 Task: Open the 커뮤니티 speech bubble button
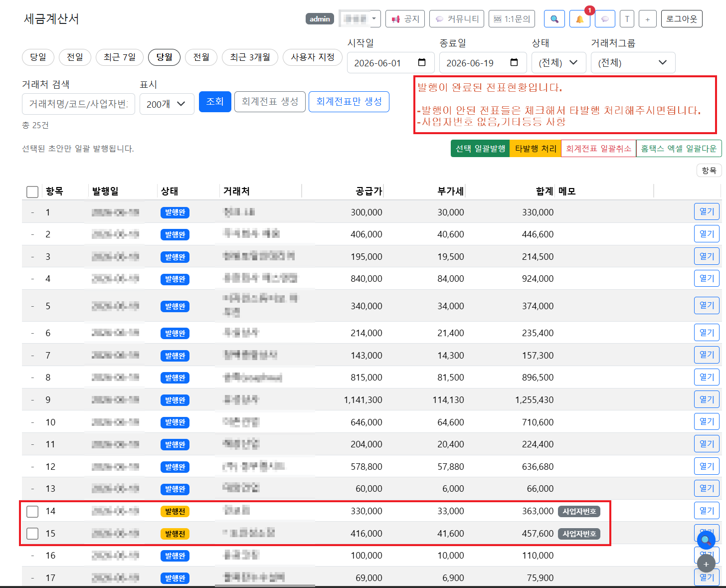pyautogui.click(x=457, y=19)
